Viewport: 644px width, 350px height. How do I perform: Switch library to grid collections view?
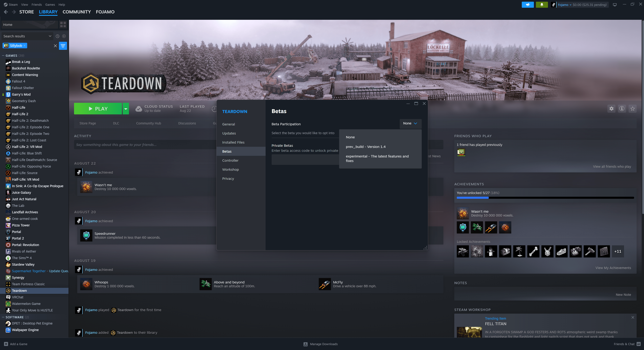pos(63,24)
